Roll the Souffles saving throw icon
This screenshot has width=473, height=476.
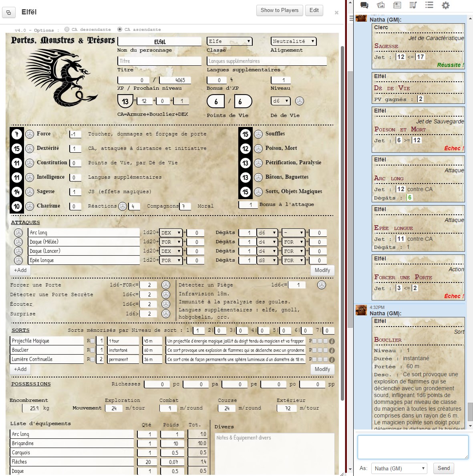point(258,134)
